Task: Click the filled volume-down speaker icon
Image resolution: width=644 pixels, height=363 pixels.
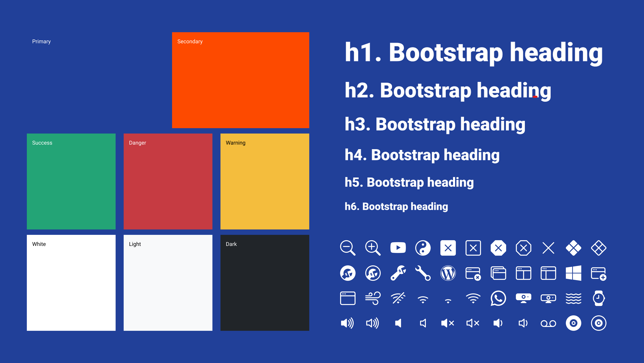Action: tap(498, 323)
